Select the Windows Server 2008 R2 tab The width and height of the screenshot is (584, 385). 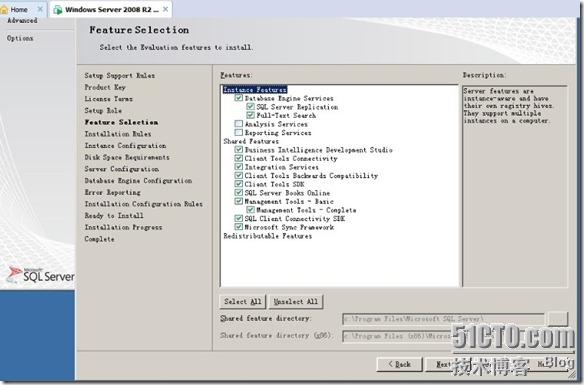tap(111, 9)
